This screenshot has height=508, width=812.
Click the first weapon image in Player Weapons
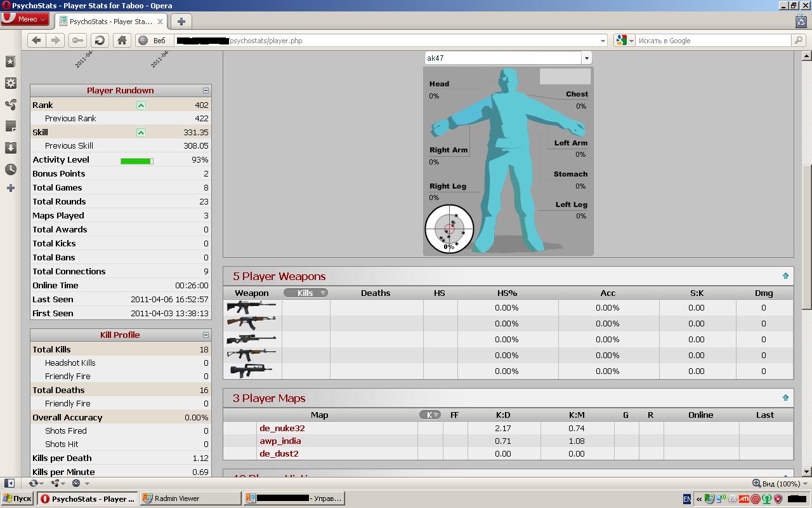[x=251, y=307]
